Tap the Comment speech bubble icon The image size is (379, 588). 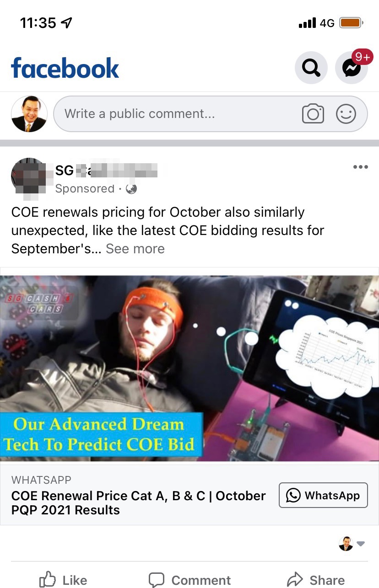pyautogui.click(x=157, y=580)
